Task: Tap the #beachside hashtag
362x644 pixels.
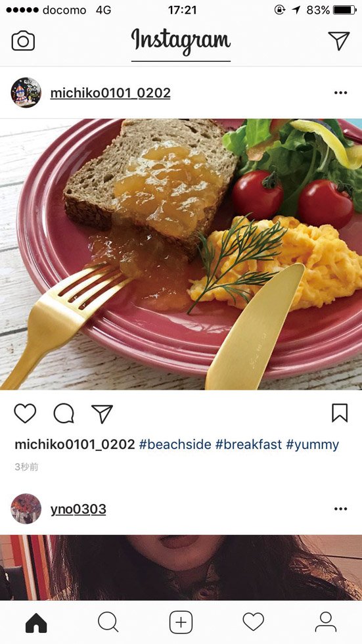Action: tap(175, 444)
